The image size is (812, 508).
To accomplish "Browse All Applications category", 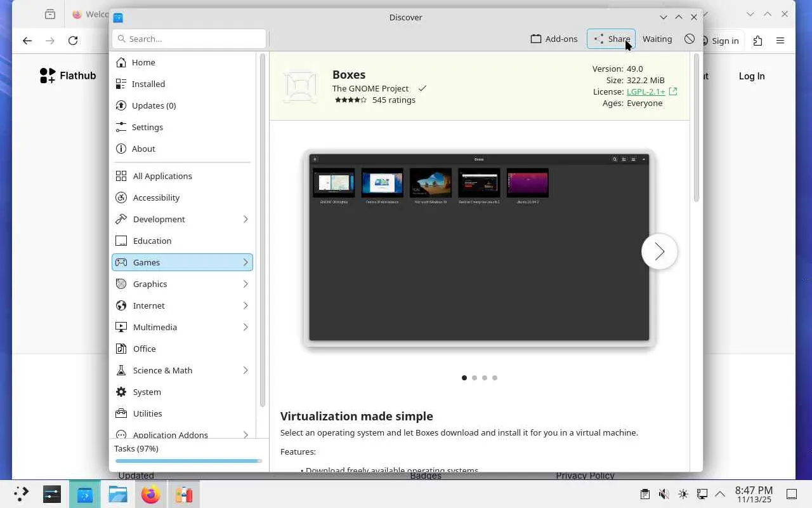I will tap(183, 176).
